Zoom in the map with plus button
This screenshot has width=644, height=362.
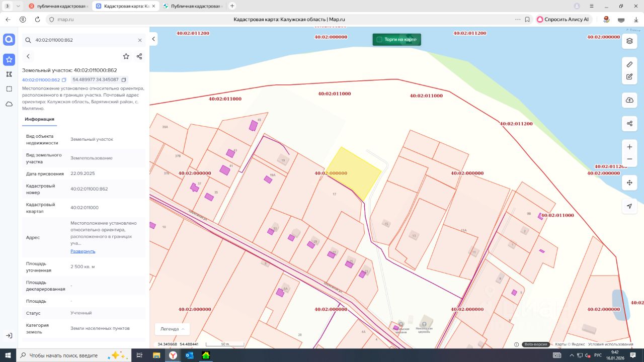coord(629,147)
